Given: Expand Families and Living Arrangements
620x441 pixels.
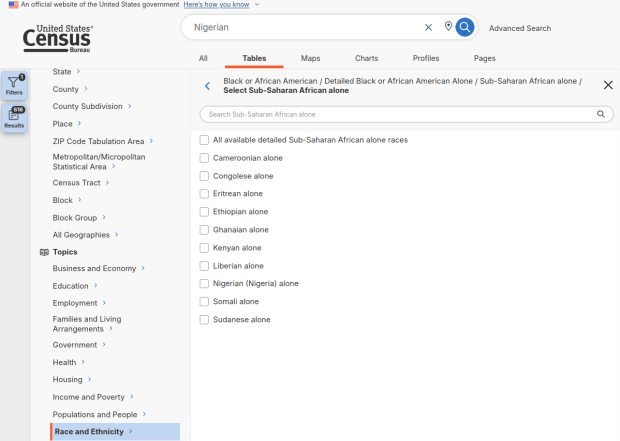Looking at the screenshot, I should click(x=87, y=324).
